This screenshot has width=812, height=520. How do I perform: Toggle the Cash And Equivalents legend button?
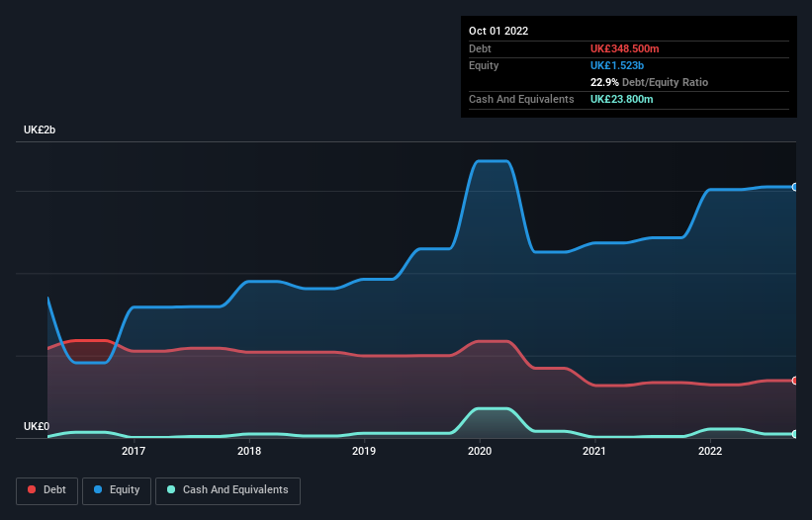227,490
